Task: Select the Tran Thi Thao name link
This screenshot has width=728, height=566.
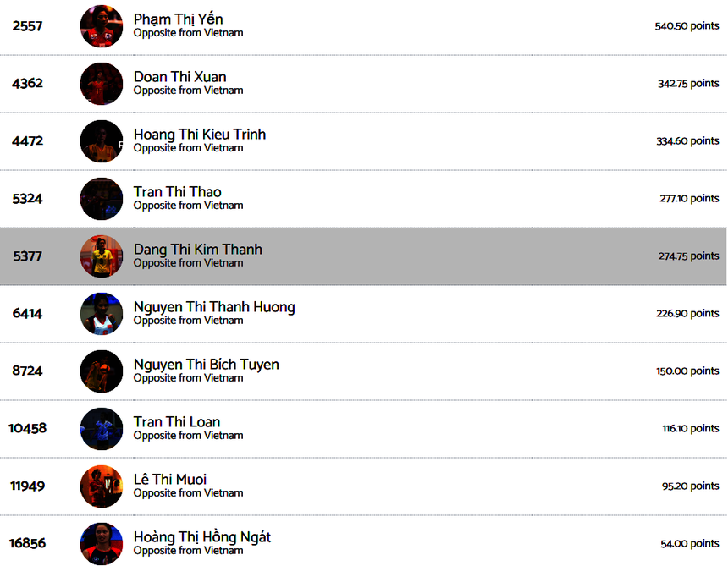Action: (x=177, y=192)
